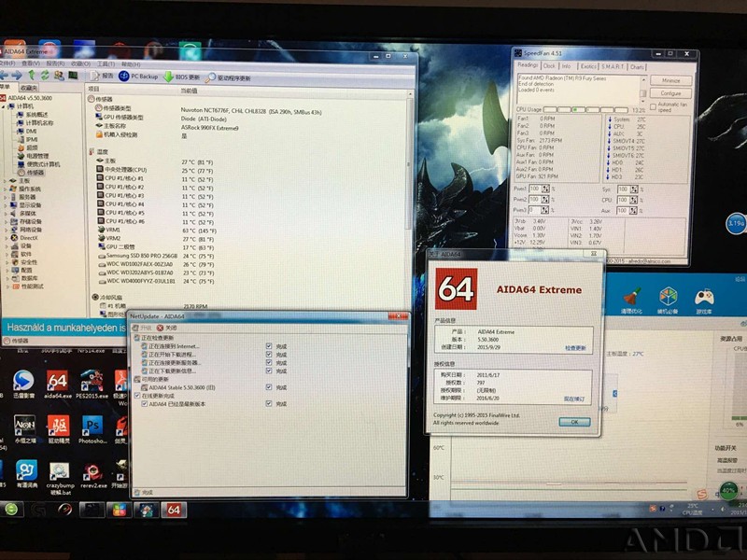Click the green Up arrow in AIDA64 toolbar
Image resolution: width=747 pixels, height=560 pixels.
pyautogui.click(x=32, y=75)
